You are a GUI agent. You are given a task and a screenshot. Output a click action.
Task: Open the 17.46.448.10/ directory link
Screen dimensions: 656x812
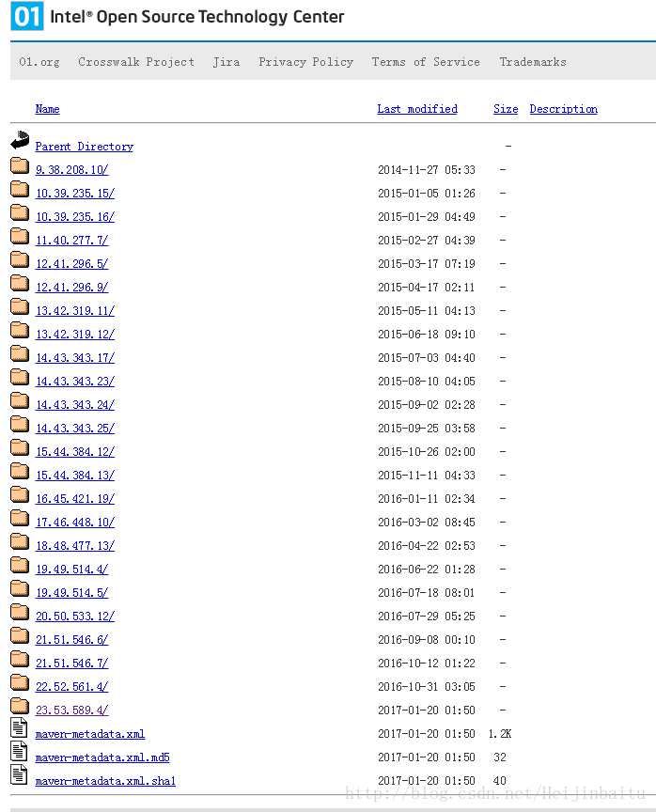(x=75, y=522)
